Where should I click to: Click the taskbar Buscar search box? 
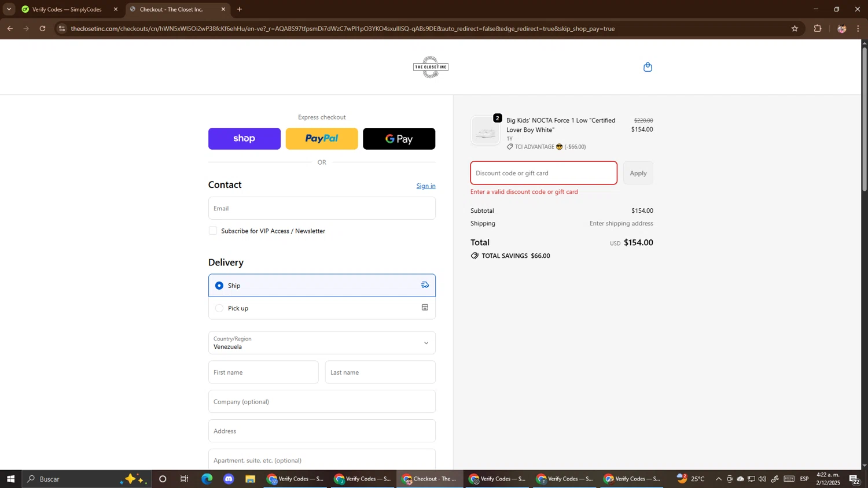87,479
